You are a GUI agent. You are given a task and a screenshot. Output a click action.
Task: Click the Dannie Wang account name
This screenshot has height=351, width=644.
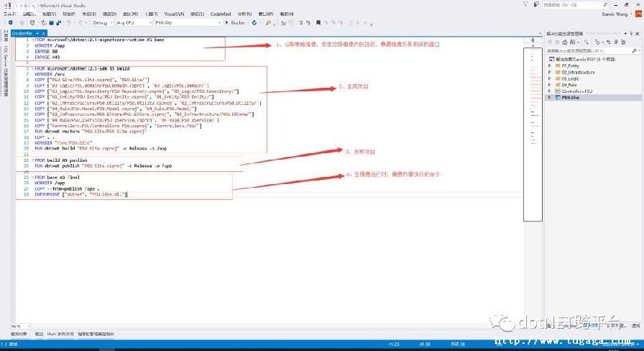615,14
